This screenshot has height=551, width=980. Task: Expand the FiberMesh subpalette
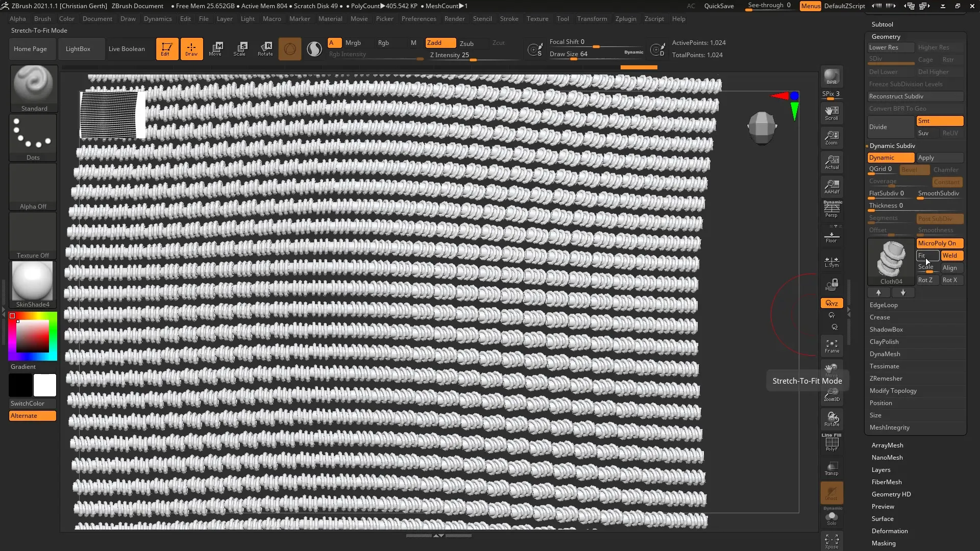[x=886, y=482]
